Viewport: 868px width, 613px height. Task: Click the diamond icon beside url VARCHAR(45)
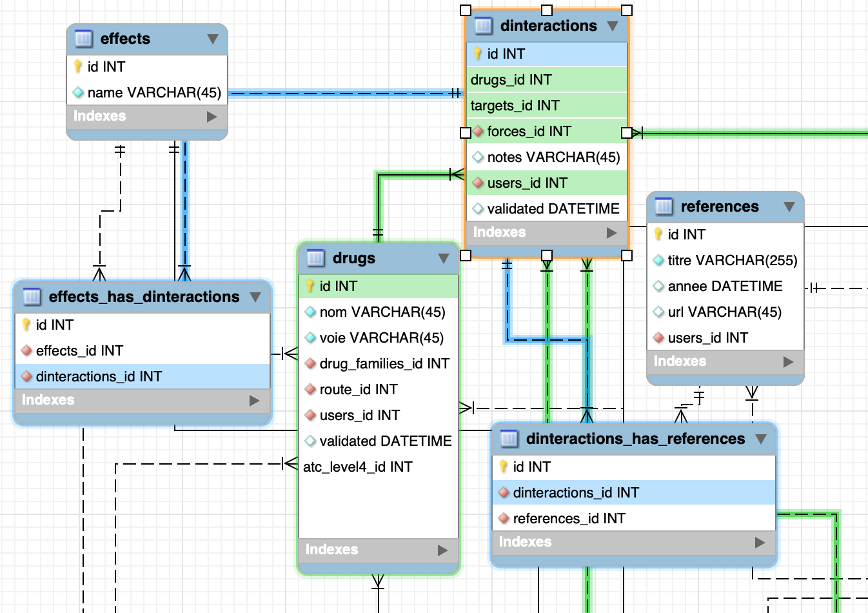pyautogui.click(x=658, y=312)
